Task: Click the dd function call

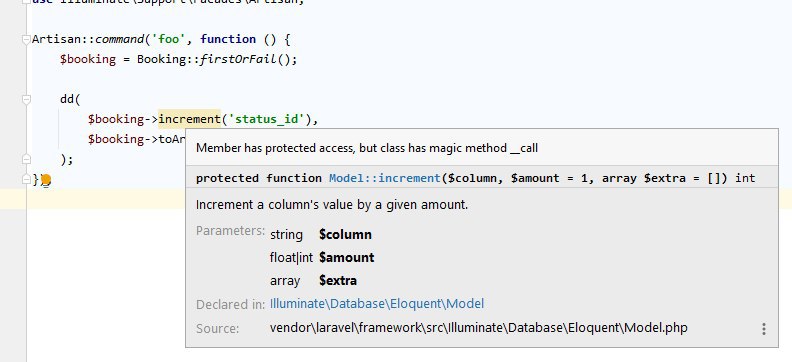Action: (67, 99)
